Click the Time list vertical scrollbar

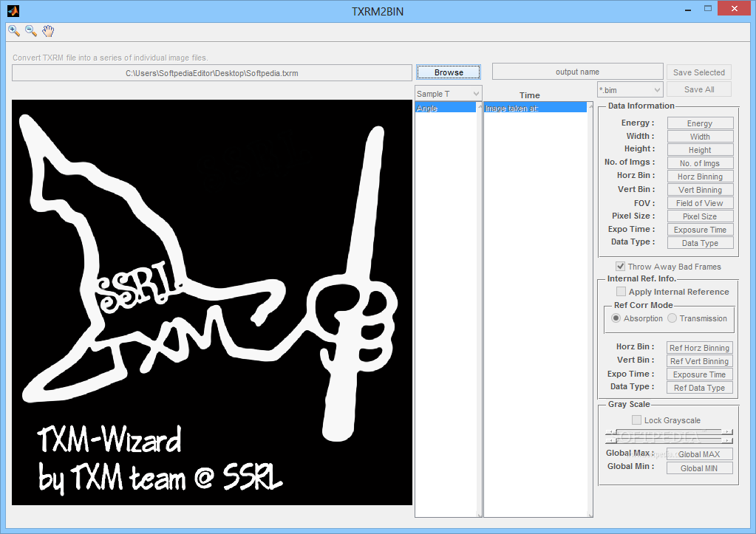[590, 309]
